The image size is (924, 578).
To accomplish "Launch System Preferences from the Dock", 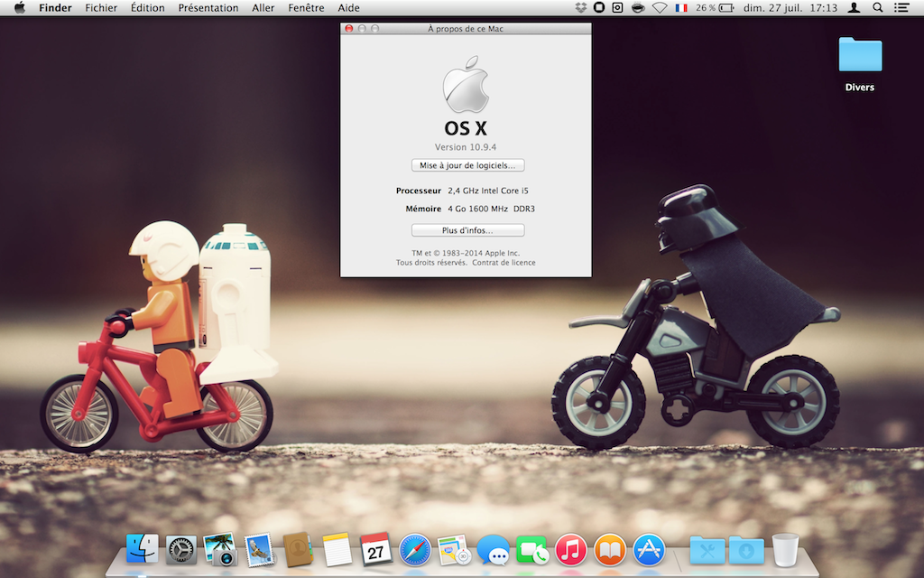I will (x=180, y=550).
